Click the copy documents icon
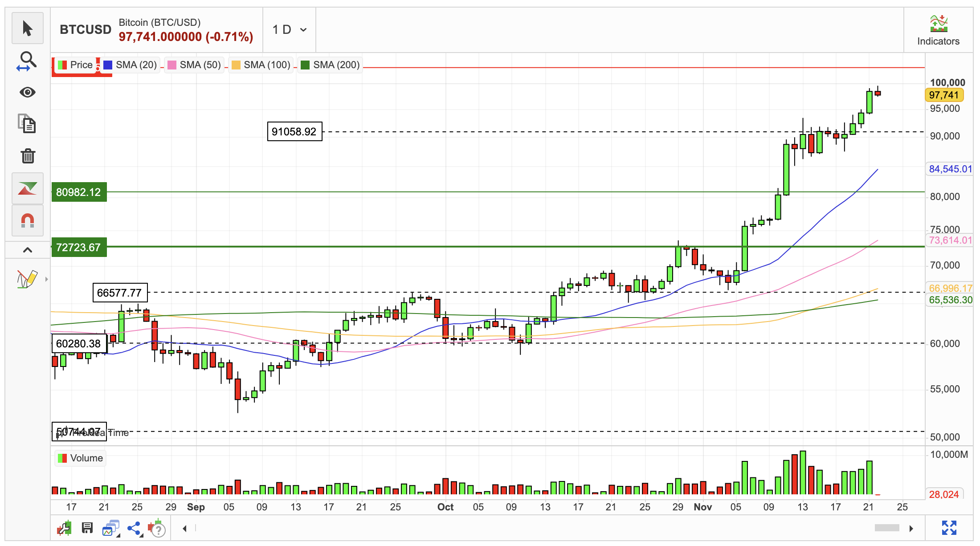Viewport: 980px width, 546px height. [x=28, y=124]
